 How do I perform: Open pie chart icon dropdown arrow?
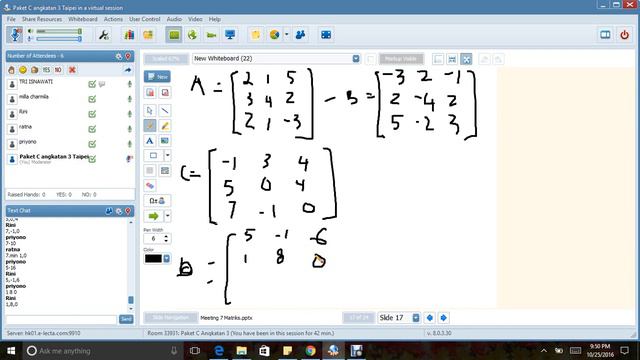pyautogui.click(x=287, y=35)
